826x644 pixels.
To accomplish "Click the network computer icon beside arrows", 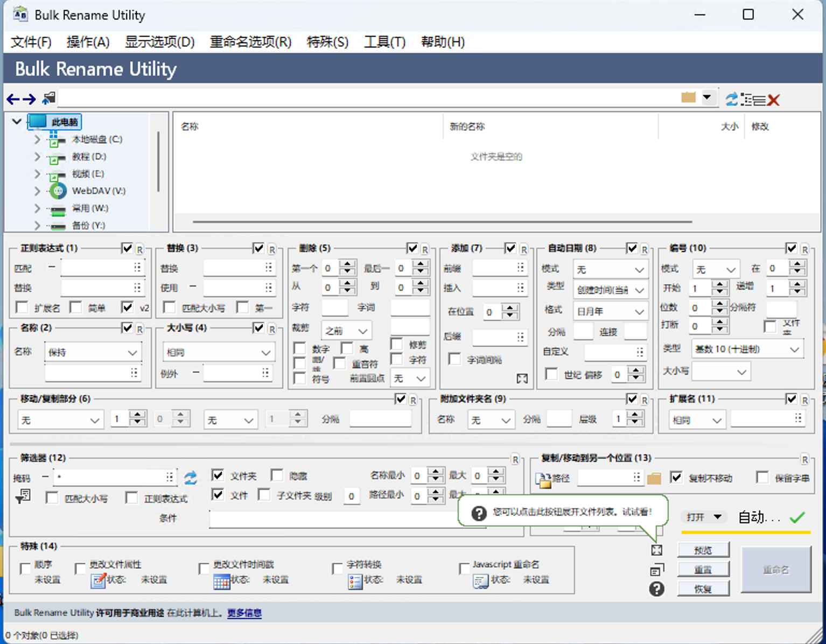I will 49,98.
